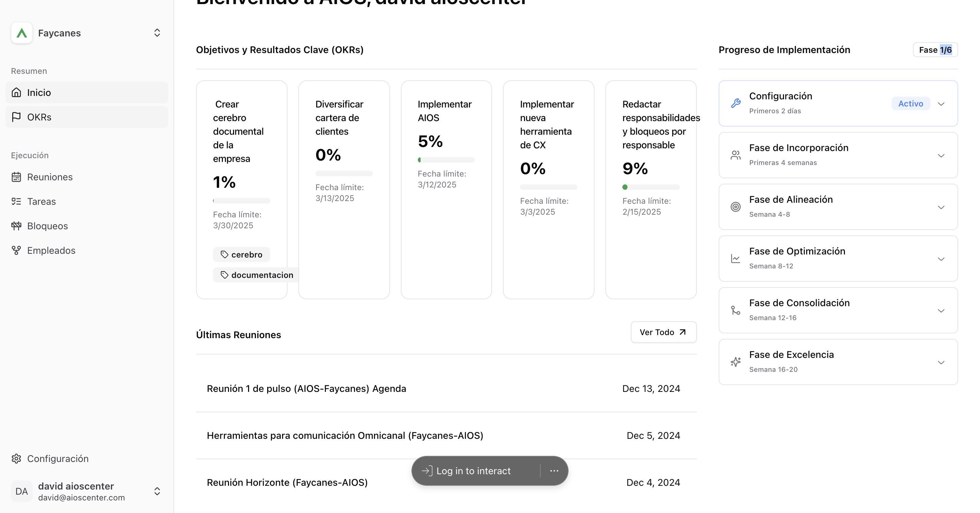Open Implementar nueva herramienta de CX OKR
Viewport: 980px width, 513px height.
pos(549,190)
